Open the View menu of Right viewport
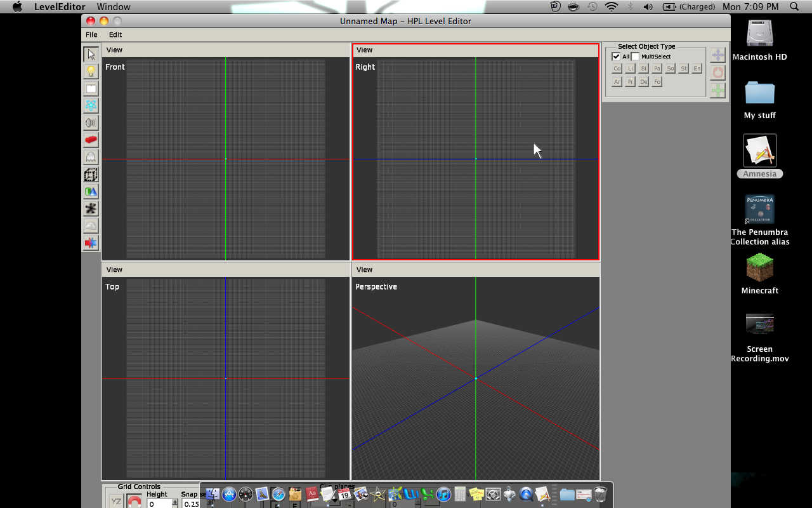 point(364,50)
